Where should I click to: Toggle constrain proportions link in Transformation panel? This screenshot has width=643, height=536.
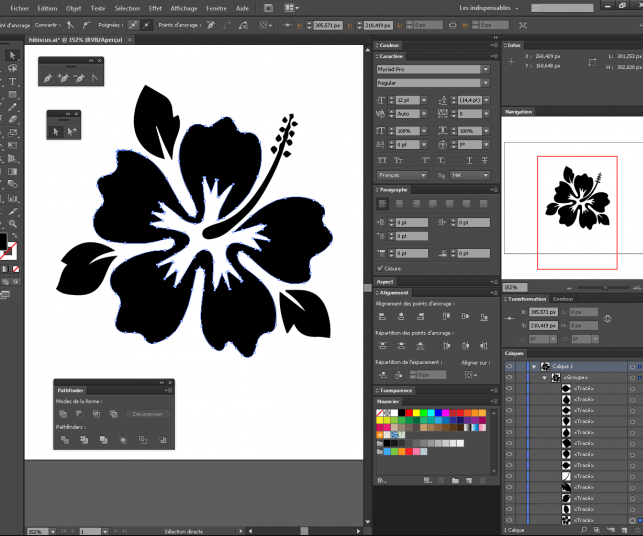click(x=607, y=319)
